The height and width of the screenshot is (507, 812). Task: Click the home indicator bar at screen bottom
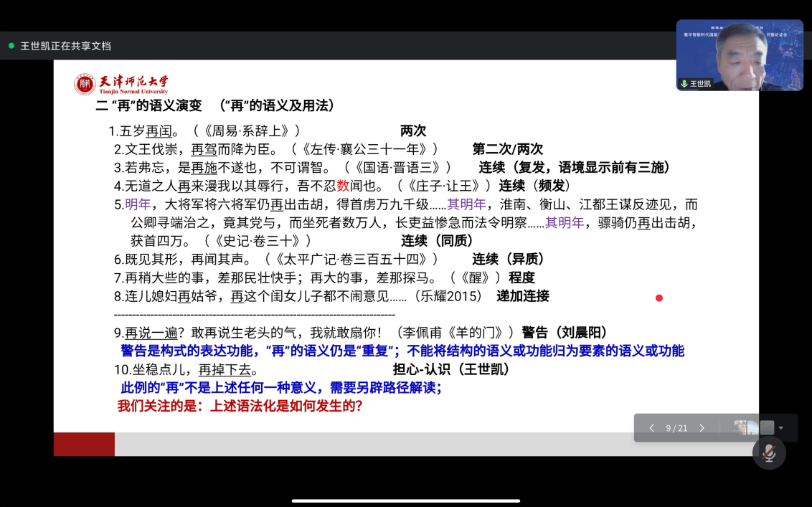click(405, 501)
